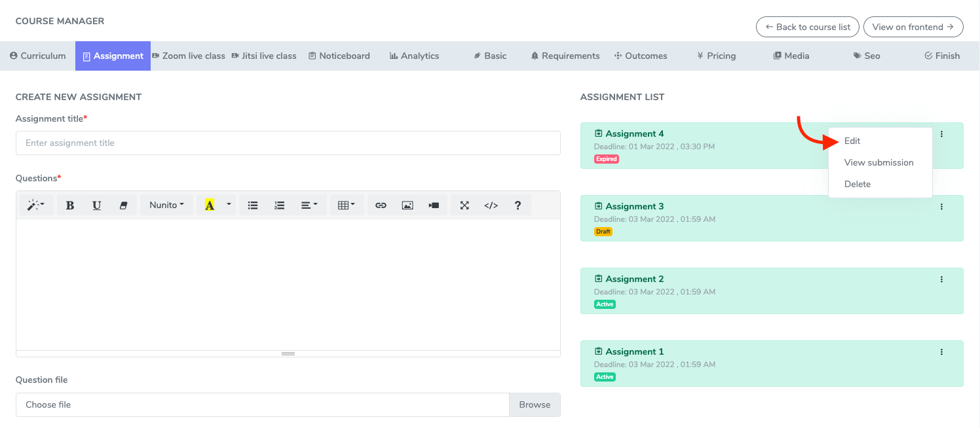The width and height of the screenshot is (980, 428).
Task: Open the table insert dropdown
Action: (347, 205)
